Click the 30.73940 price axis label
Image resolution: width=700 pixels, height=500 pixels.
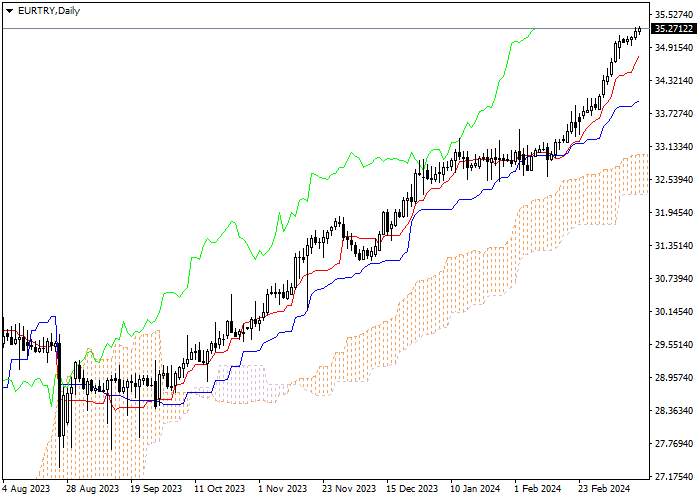coord(674,279)
